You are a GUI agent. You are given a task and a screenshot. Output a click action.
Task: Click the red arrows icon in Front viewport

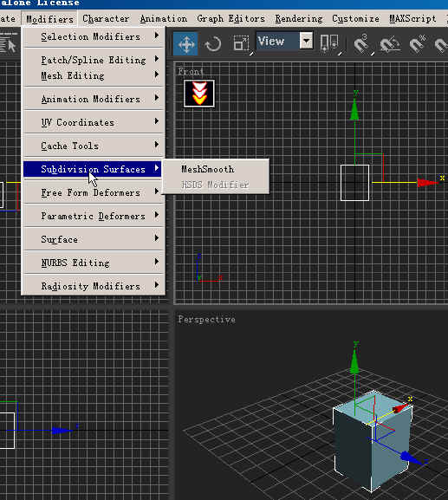(x=199, y=94)
